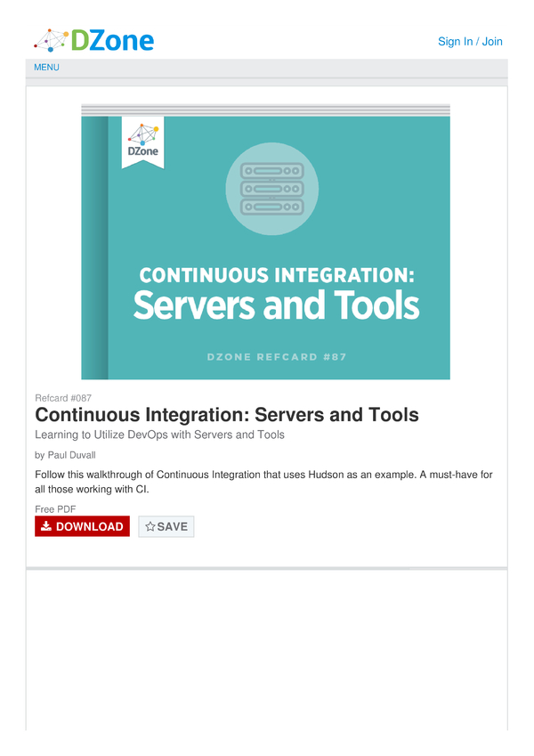Click author name Paul Duvall

click(x=71, y=455)
